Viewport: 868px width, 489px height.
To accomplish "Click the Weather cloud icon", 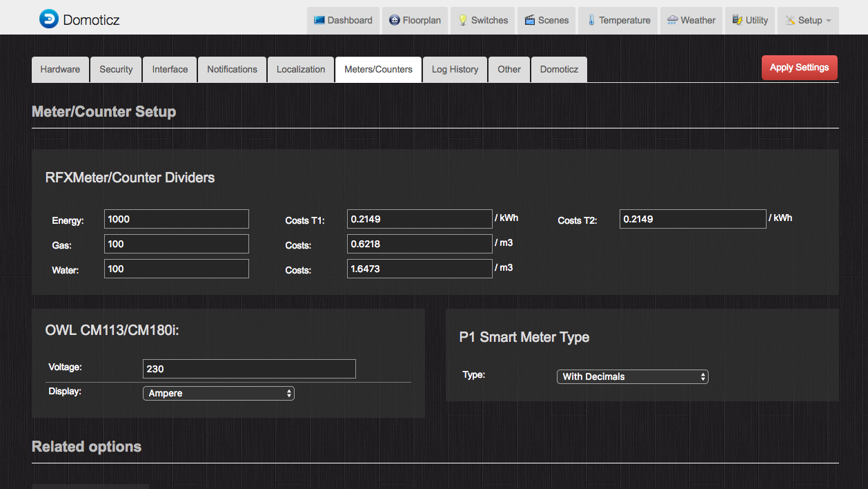I will click(673, 20).
